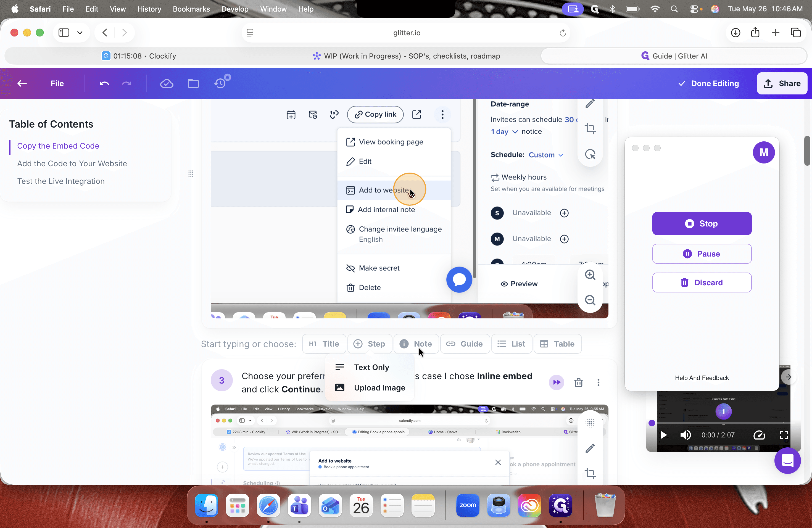Click the step 3 fast-forward icon
This screenshot has width=812, height=528.
point(557,382)
